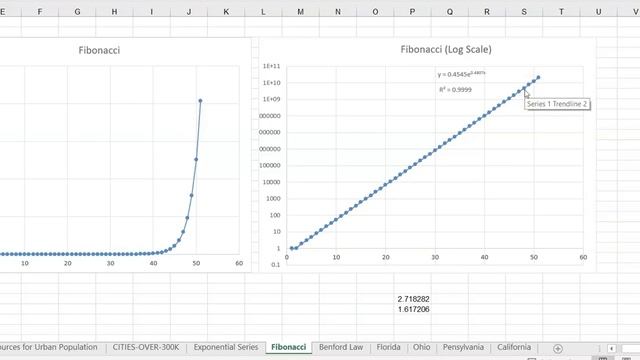
Task: Click the 0.1 vertical axis label
Action: pos(276,264)
